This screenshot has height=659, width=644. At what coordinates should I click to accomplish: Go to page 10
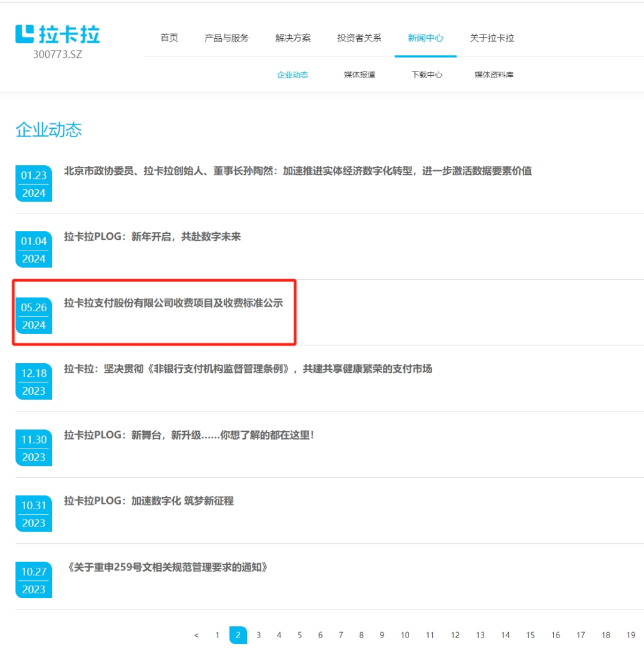405,635
